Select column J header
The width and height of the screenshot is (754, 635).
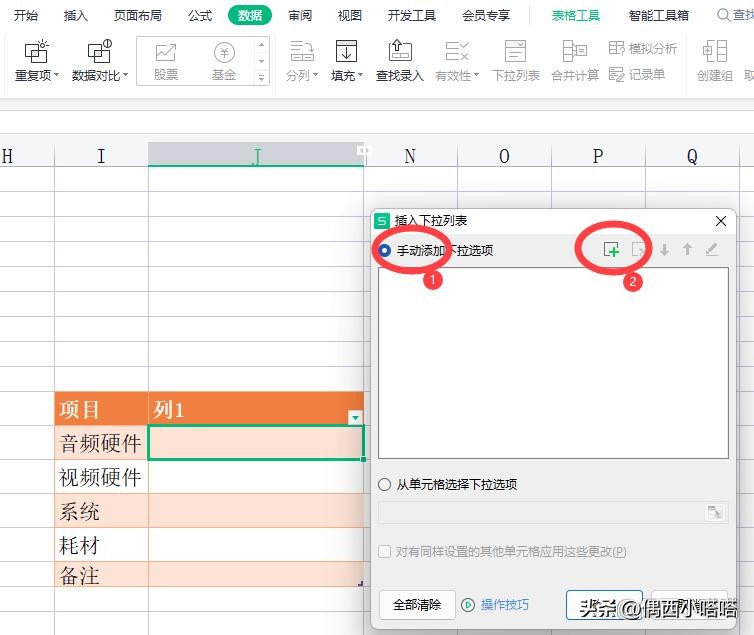coord(256,155)
